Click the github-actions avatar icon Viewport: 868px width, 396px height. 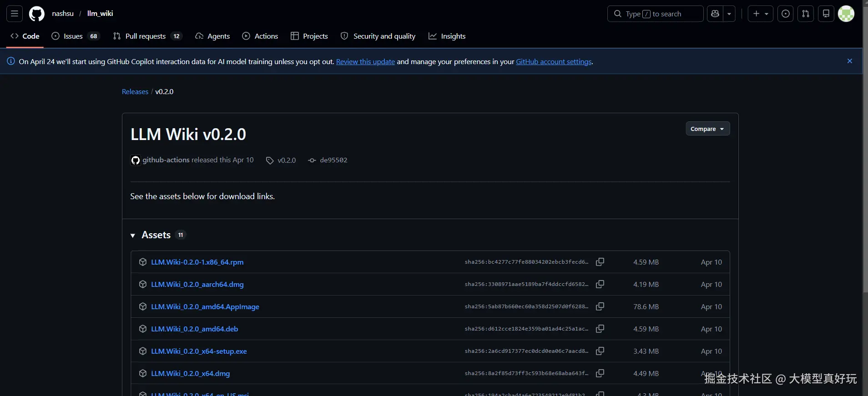click(x=136, y=160)
